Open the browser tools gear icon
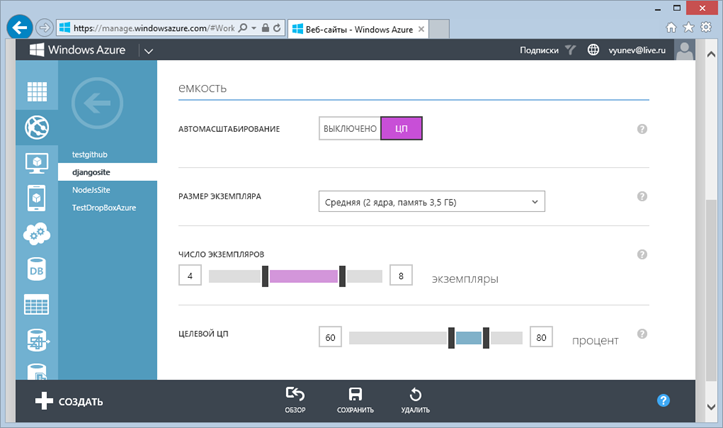This screenshot has width=723, height=428. click(706, 27)
